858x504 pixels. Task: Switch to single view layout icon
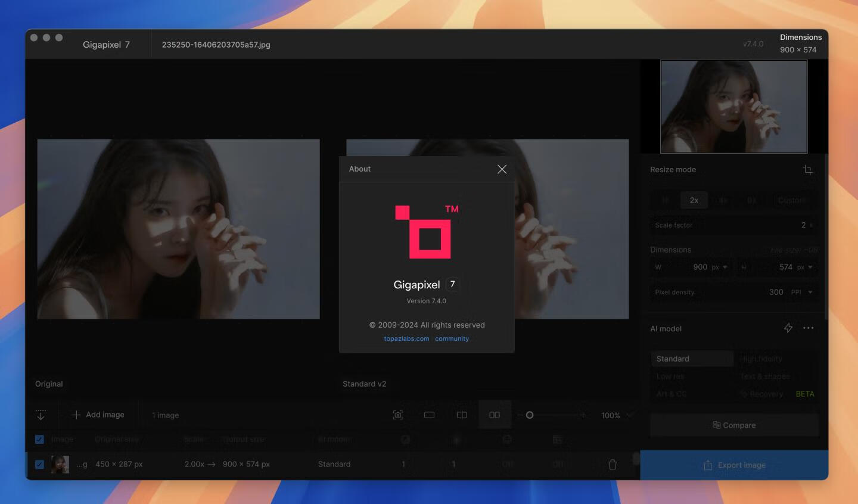(x=429, y=415)
